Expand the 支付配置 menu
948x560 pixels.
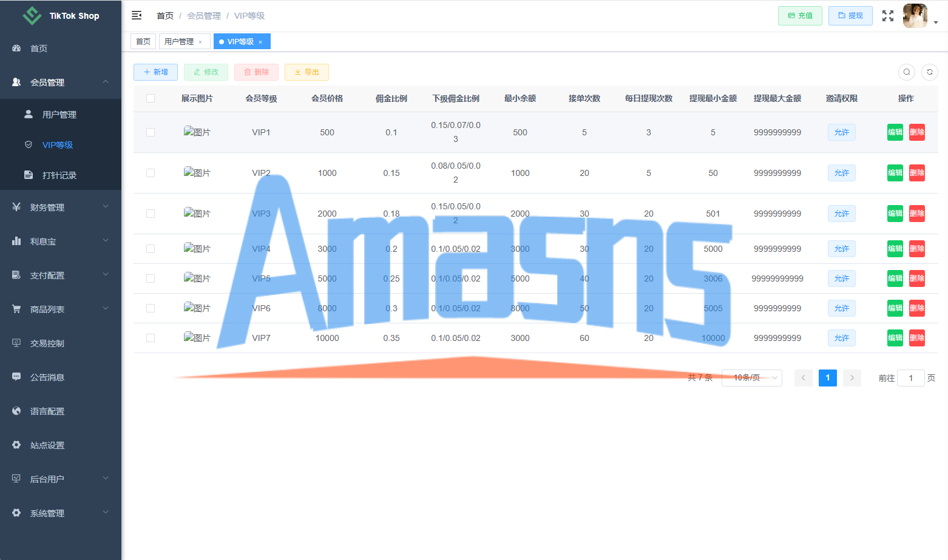click(x=61, y=275)
